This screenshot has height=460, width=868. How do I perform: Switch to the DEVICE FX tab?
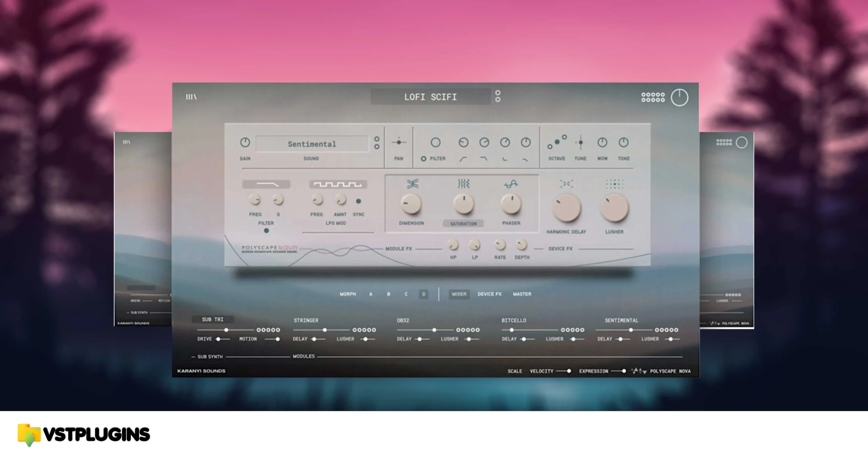489,294
